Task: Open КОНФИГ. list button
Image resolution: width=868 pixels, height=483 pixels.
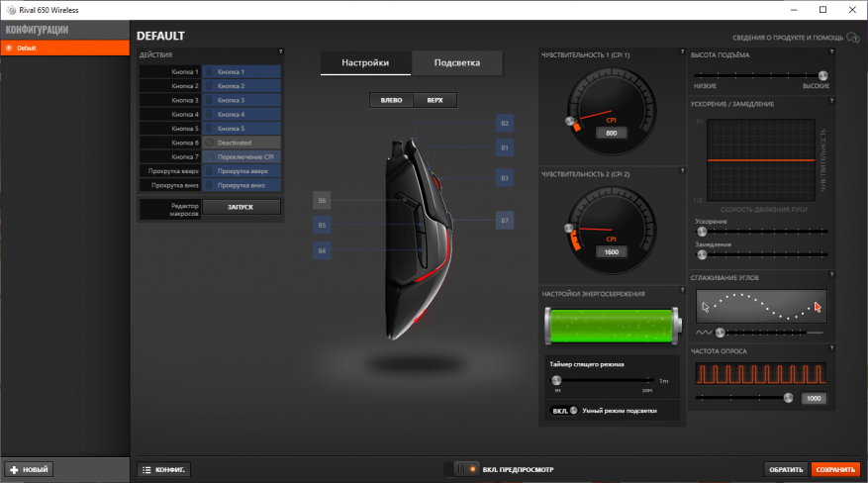Action: (x=164, y=469)
